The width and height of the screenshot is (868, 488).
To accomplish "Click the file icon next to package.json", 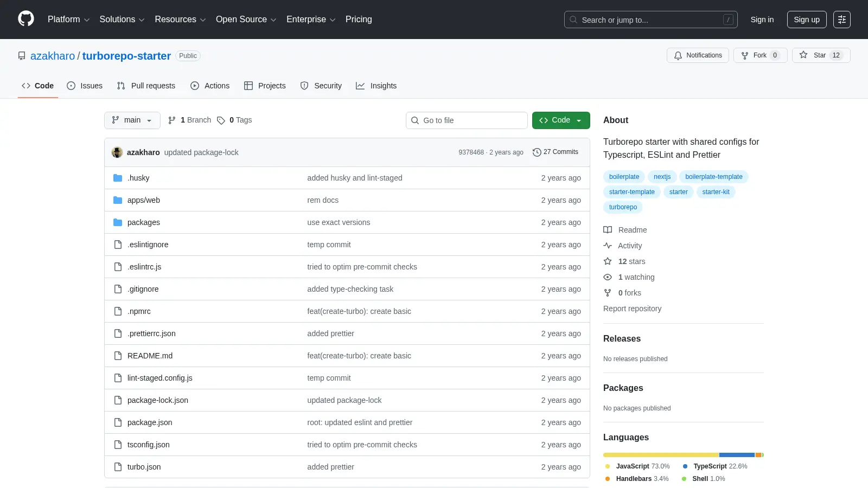I will [118, 422].
